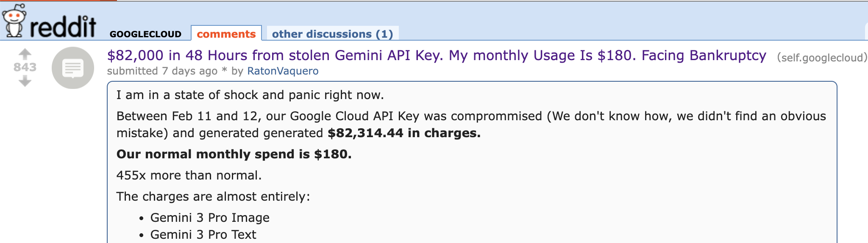The image size is (868, 243).
Task: Upvote the stolen Gemini API key post
Action: pos(25,54)
